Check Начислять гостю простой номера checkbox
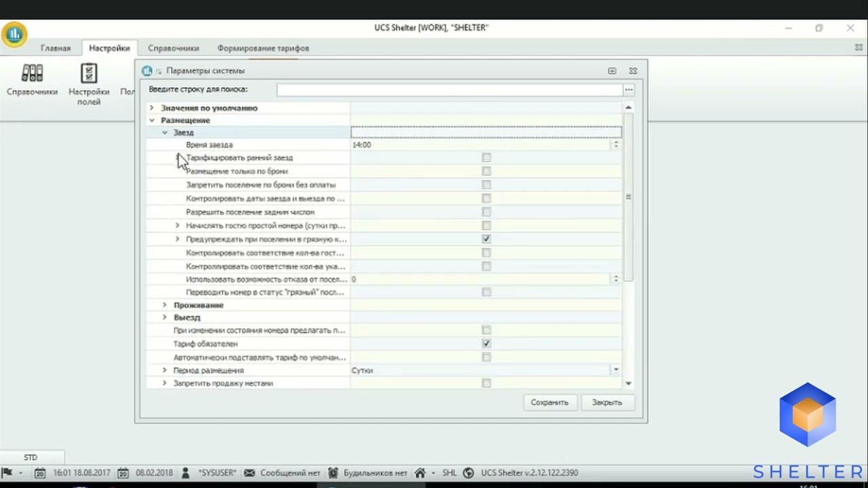Image resolution: width=868 pixels, height=488 pixels. [x=486, y=225]
